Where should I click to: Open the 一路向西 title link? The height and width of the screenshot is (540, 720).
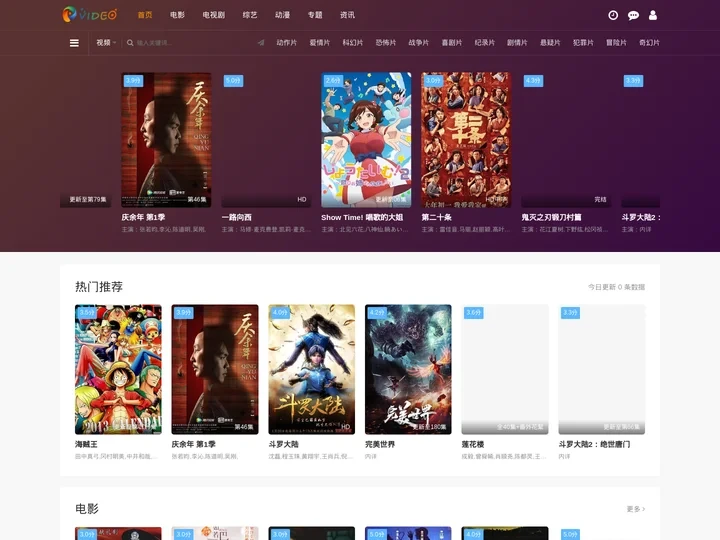click(x=236, y=217)
